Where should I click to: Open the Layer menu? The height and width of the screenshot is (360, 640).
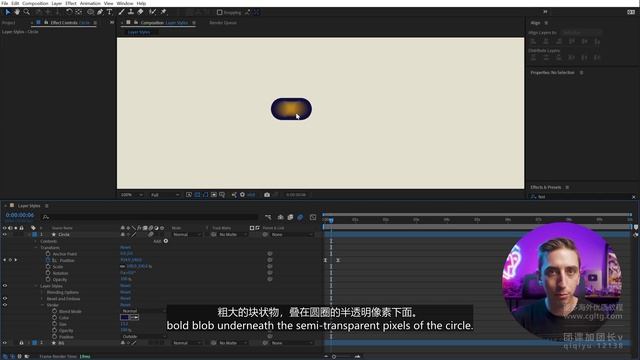coord(57,3)
